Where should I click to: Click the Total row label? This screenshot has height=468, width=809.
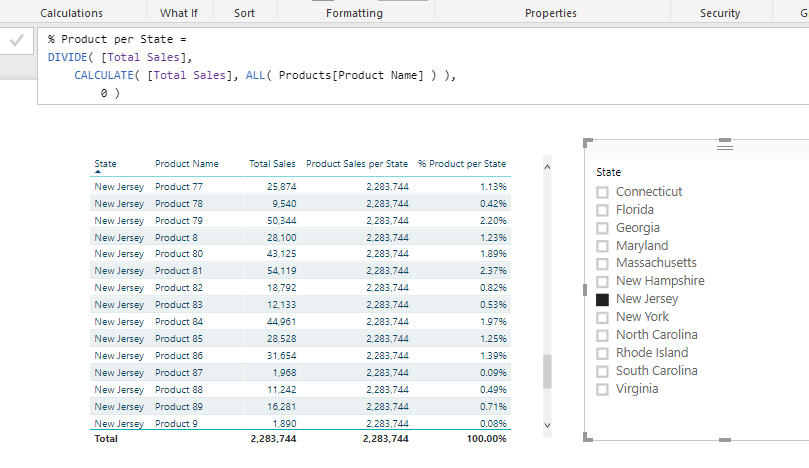point(106,439)
